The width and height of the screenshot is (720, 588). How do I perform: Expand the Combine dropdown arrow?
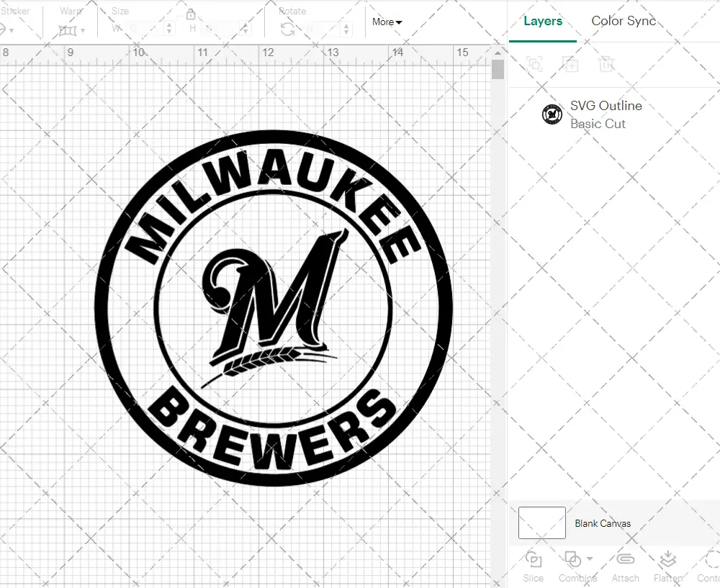click(x=590, y=558)
